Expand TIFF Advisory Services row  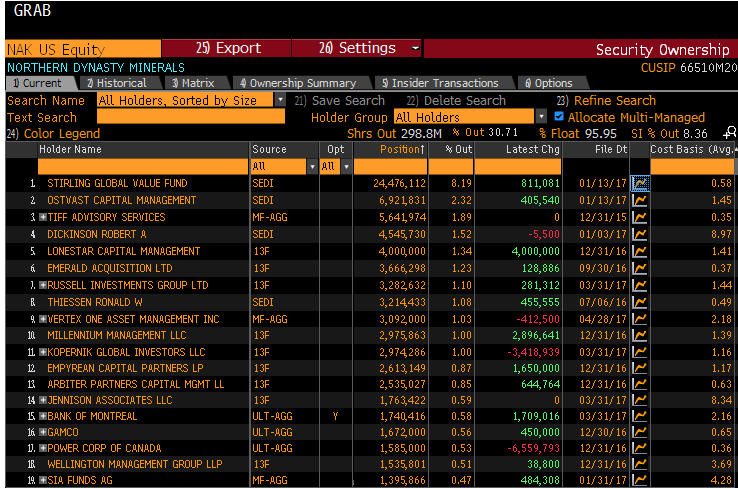[43, 217]
